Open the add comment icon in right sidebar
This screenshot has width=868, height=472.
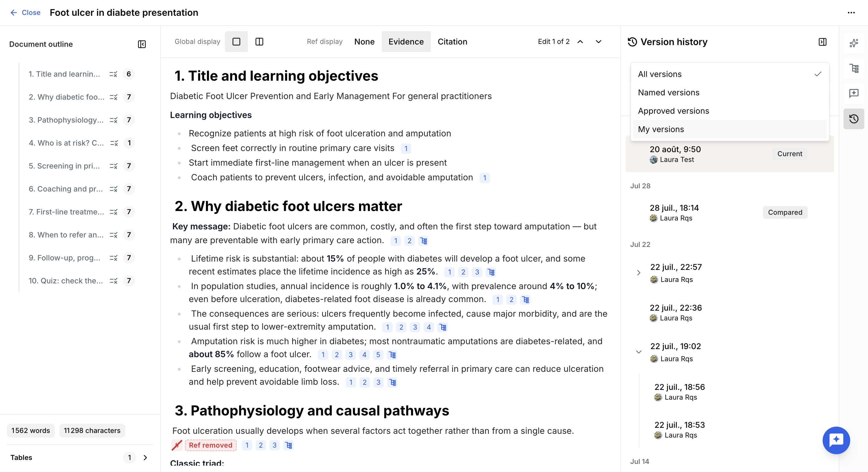[x=854, y=93]
